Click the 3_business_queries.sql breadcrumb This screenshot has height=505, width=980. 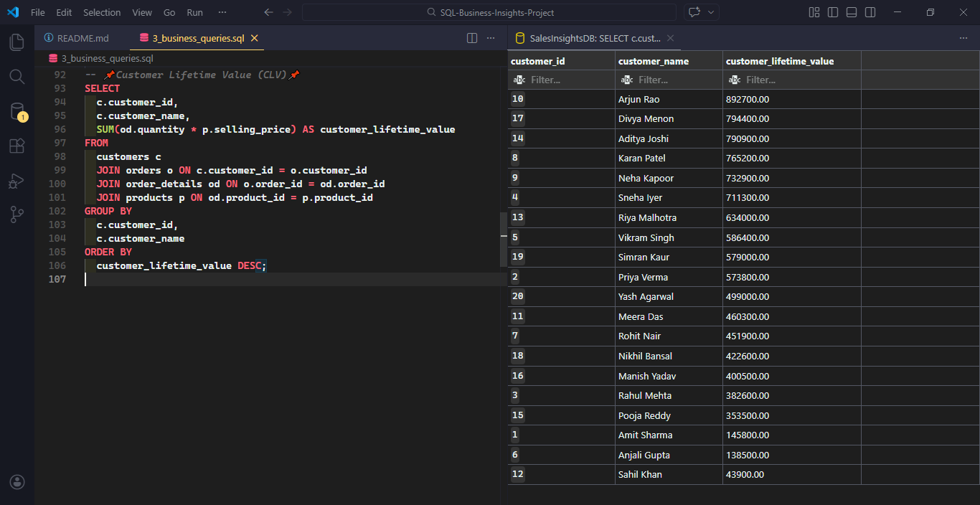point(107,58)
